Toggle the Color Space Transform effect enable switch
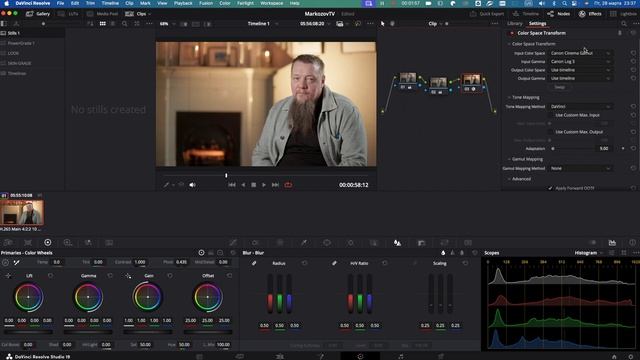Image resolution: width=640 pixels, height=360 pixels. 512,33
